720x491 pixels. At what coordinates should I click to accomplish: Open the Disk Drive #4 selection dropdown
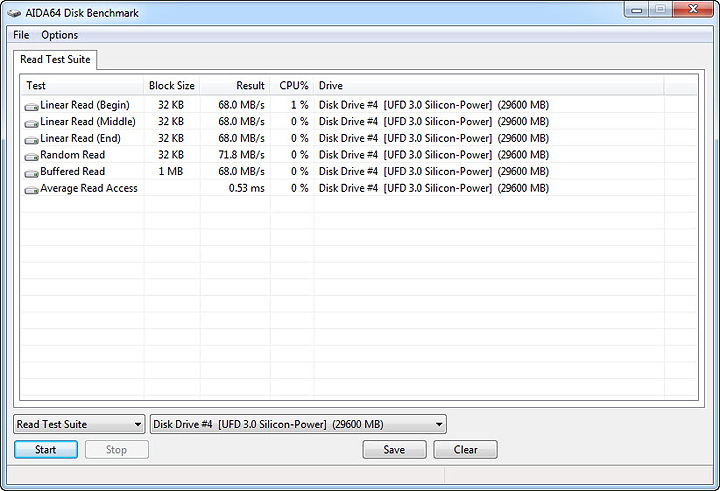click(x=298, y=424)
